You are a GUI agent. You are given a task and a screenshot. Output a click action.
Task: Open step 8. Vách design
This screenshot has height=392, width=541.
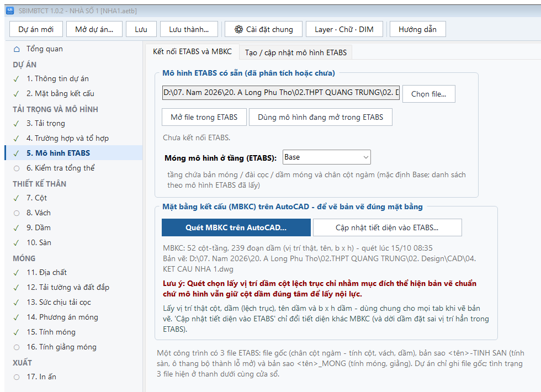click(x=74, y=213)
